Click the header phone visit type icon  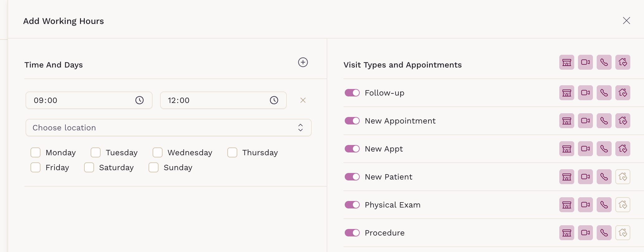click(x=604, y=62)
